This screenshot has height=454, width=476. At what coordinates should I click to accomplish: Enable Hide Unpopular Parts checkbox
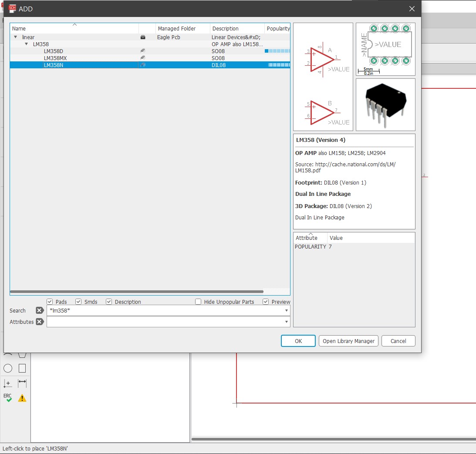pos(198,302)
